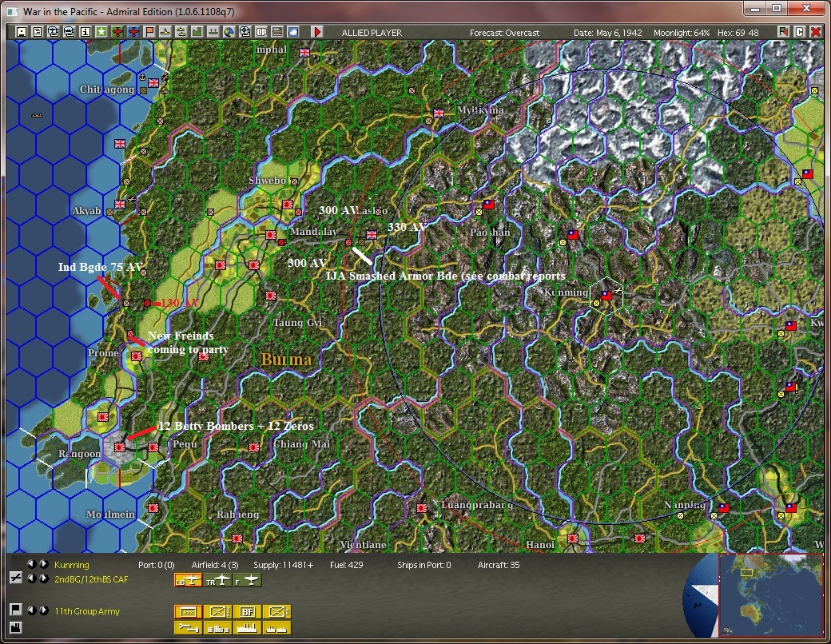831x644 pixels.
Task: Go to next base after Kunming
Action: (43, 564)
